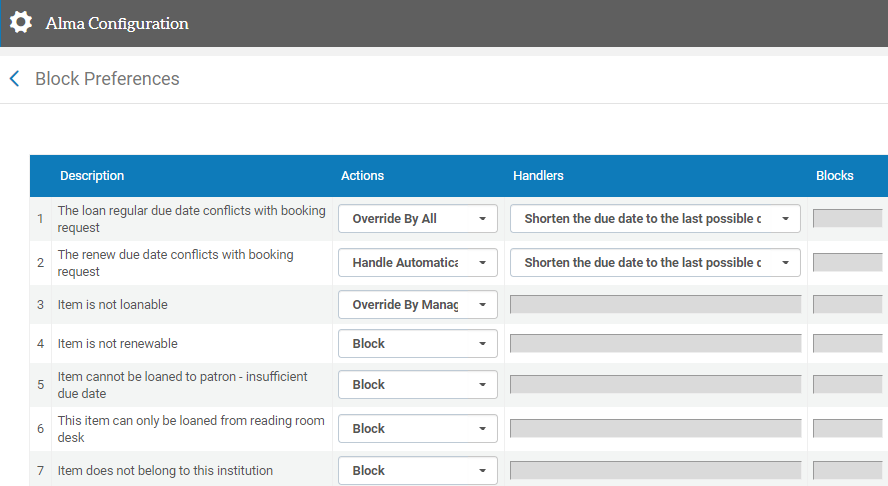Click the Blocks column header
This screenshot has width=888, height=486.
(835, 176)
